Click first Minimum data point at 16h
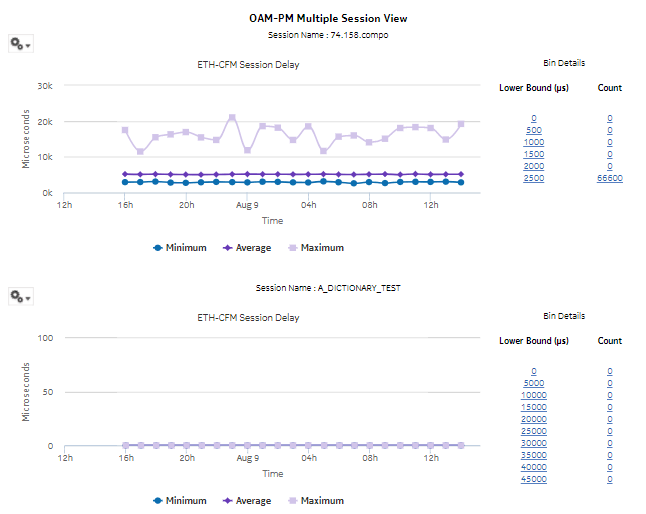The width and height of the screenshot is (646, 514). tap(125, 182)
